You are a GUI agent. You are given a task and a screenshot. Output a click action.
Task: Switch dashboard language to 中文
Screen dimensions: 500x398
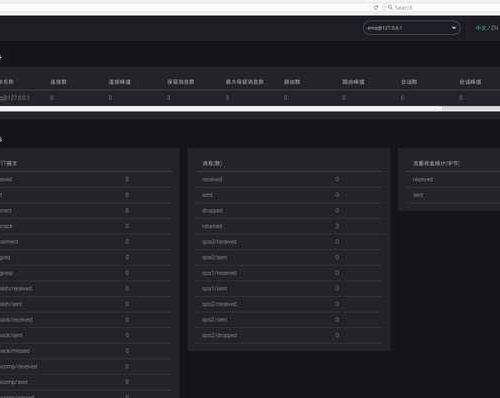(481, 28)
